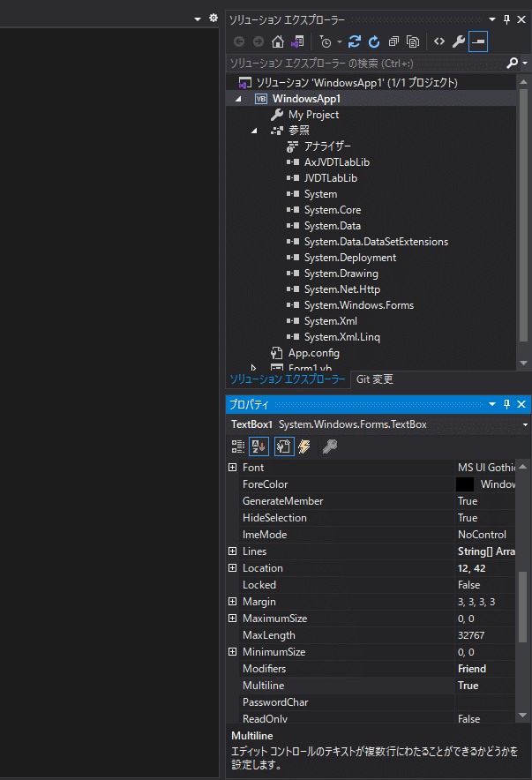This screenshot has height=780, width=532.
Task: Click Properties grid scrollbar up arrow
Action: point(522,467)
